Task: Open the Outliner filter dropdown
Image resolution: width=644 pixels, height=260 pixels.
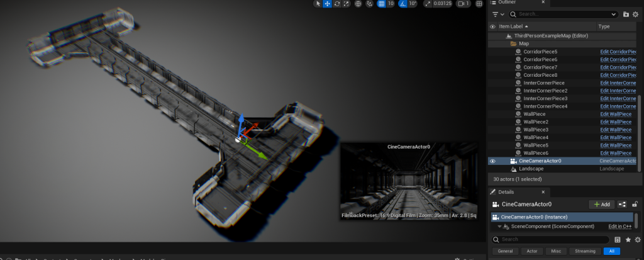Action: pyautogui.click(x=498, y=14)
